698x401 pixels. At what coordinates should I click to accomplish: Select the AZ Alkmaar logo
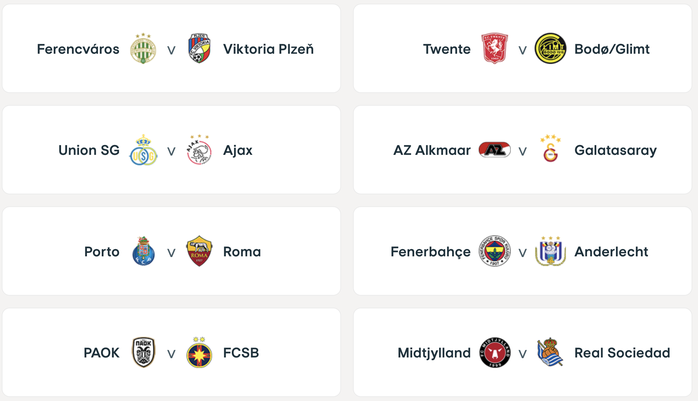495,150
